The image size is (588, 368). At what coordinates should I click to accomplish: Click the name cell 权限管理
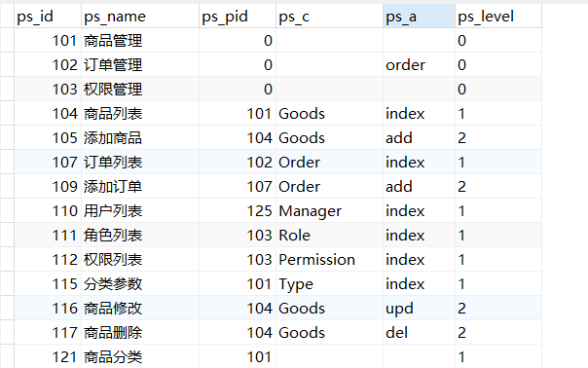[x=140, y=90]
